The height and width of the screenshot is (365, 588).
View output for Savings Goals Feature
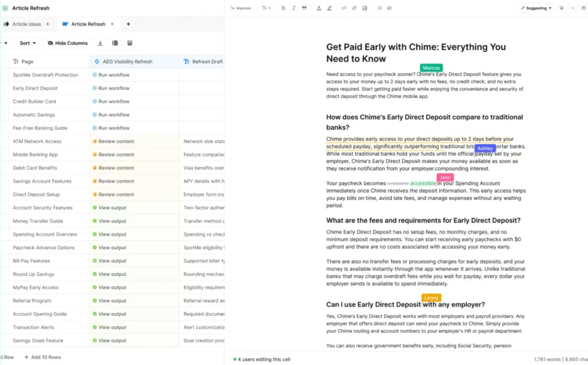pyautogui.click(x=110, y=341)
